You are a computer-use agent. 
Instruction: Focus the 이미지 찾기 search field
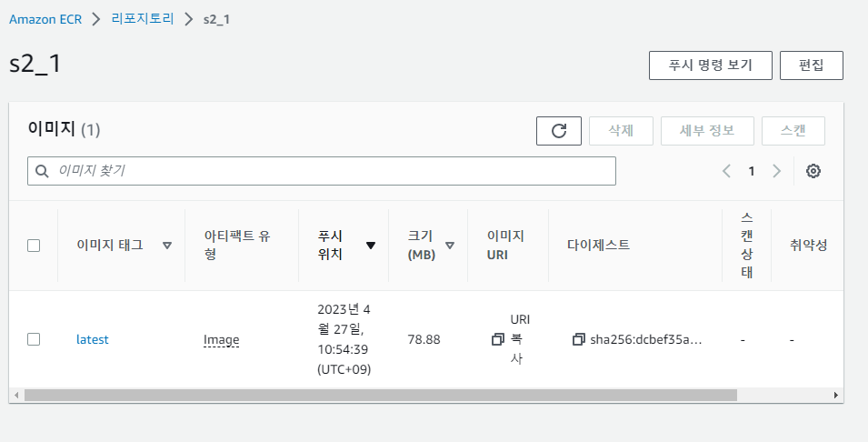pos(321,171)
